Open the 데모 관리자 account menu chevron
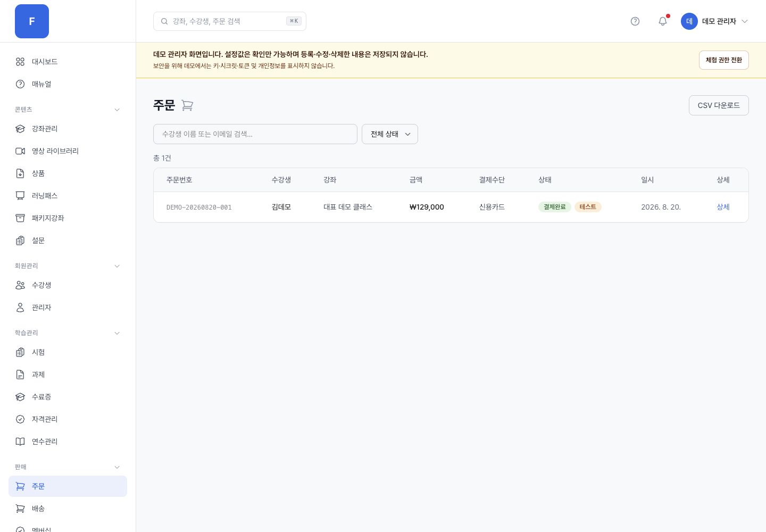The image size is (766, 532). (x=745, y=21)
